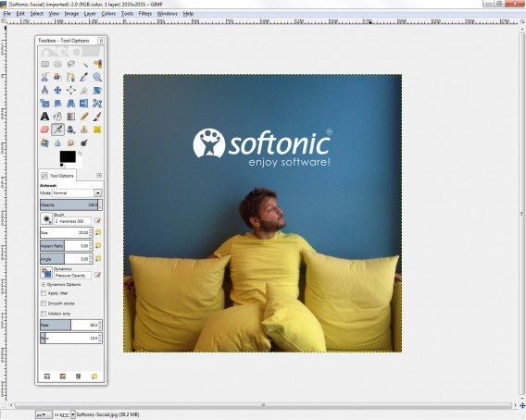Open the Mode dropdown in Tool Options
The image size is (526, 420).
coord(77,193)
